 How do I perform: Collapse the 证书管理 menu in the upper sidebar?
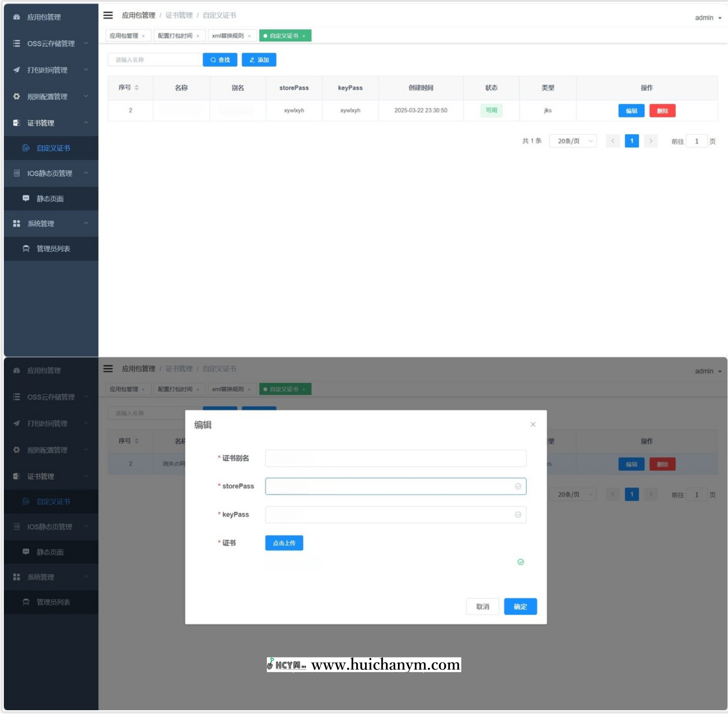click(x=51, y=123)
